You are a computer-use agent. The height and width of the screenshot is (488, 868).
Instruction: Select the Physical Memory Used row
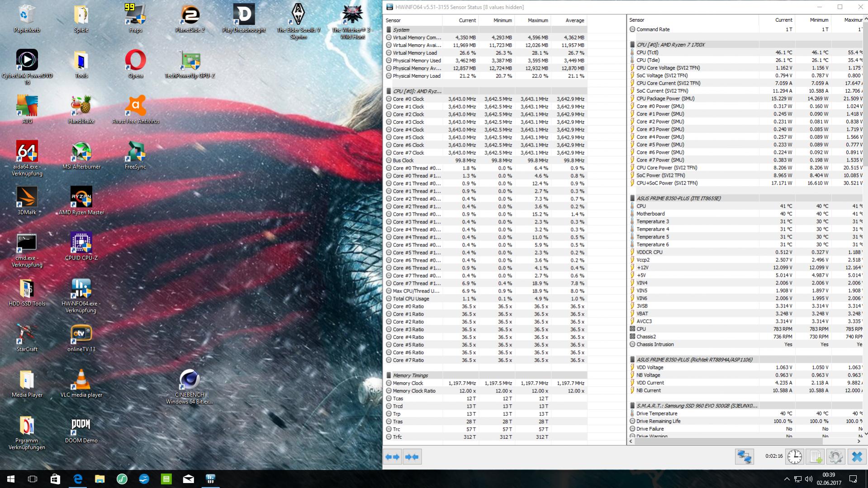(485, 61)
